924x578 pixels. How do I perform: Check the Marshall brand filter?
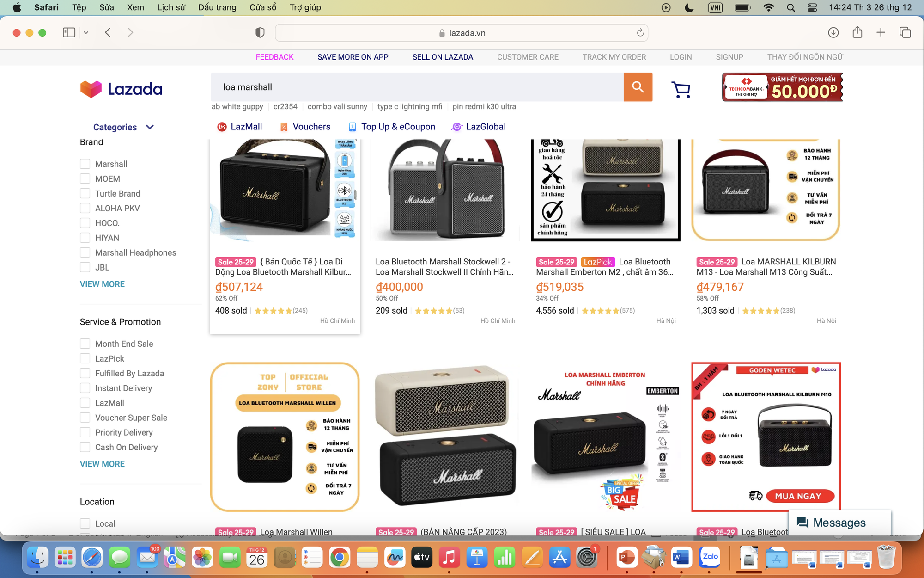point(85,163)
